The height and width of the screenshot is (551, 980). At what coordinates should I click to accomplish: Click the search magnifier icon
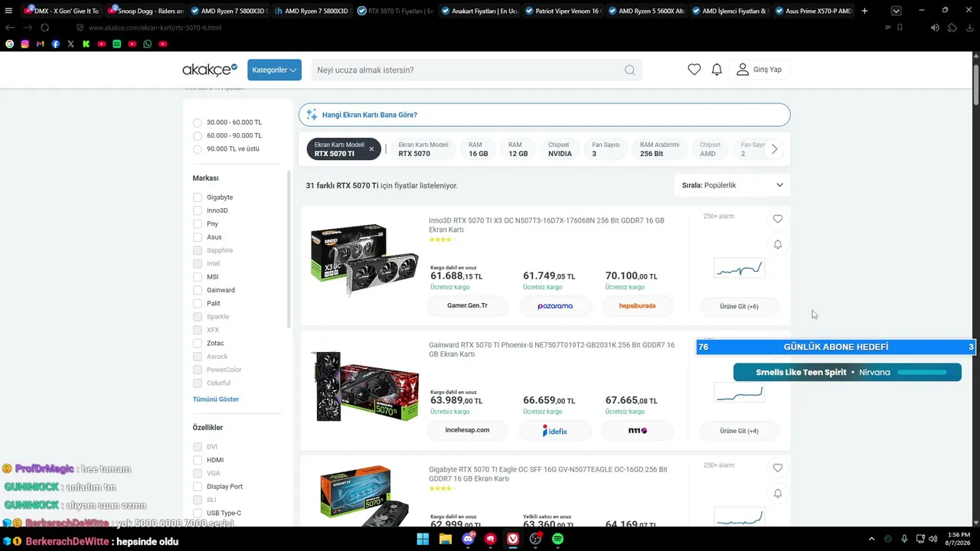point(629,70)
